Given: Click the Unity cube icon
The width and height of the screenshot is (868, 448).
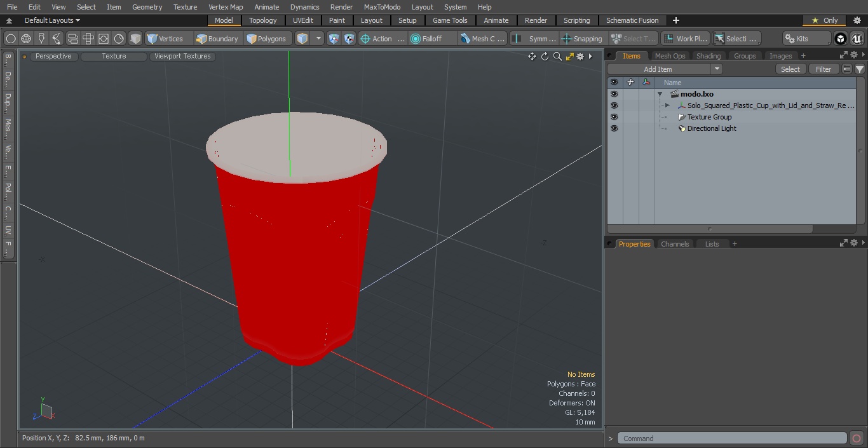Looking at the screenshot, I should tap(841, 39).
